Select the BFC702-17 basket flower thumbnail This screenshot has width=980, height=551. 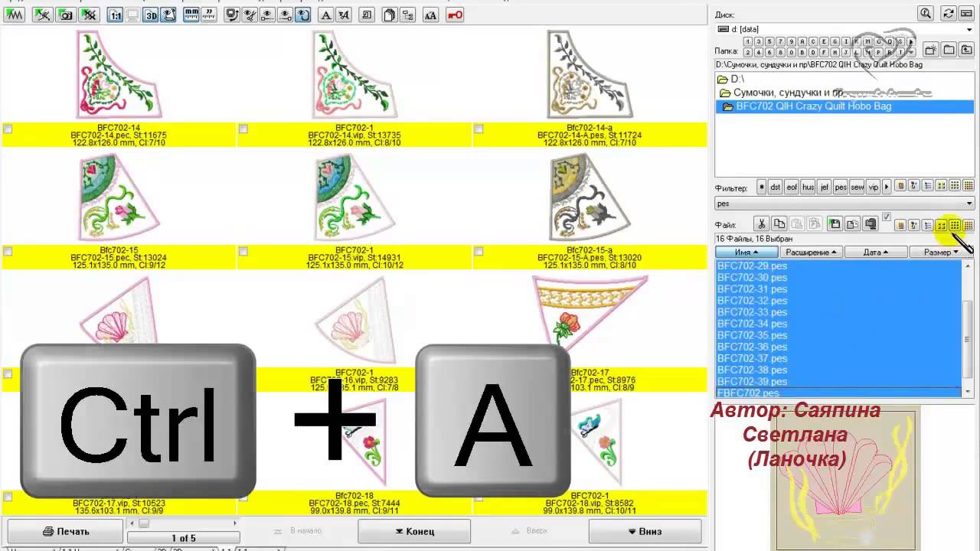(x=589, y=315)
